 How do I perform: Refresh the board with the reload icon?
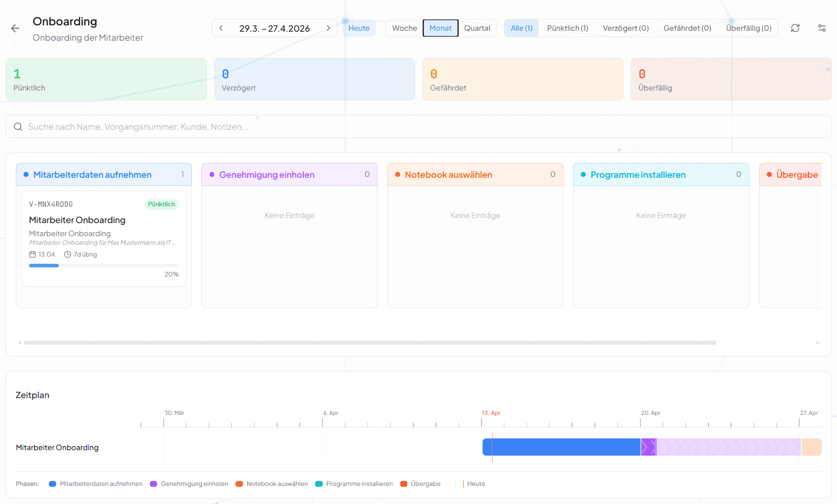pyautogui.click(x=795, y=28)
